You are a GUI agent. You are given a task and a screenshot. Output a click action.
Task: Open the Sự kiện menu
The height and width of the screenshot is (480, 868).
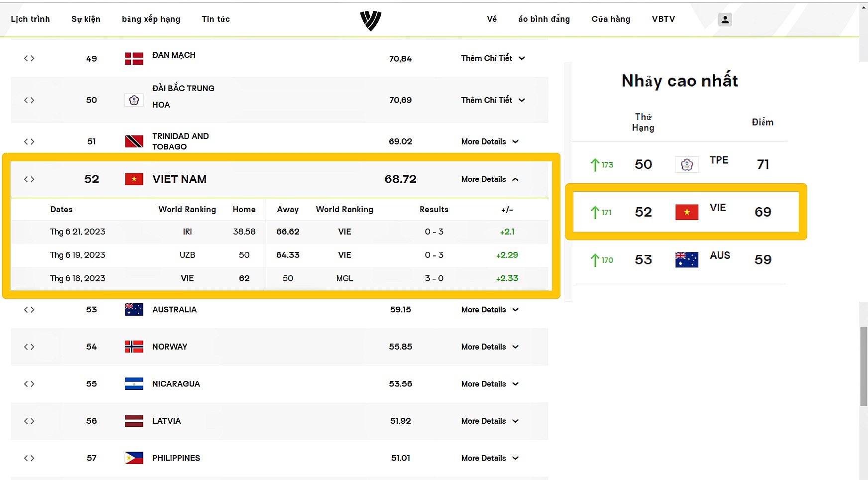click(x=86, y=19)
